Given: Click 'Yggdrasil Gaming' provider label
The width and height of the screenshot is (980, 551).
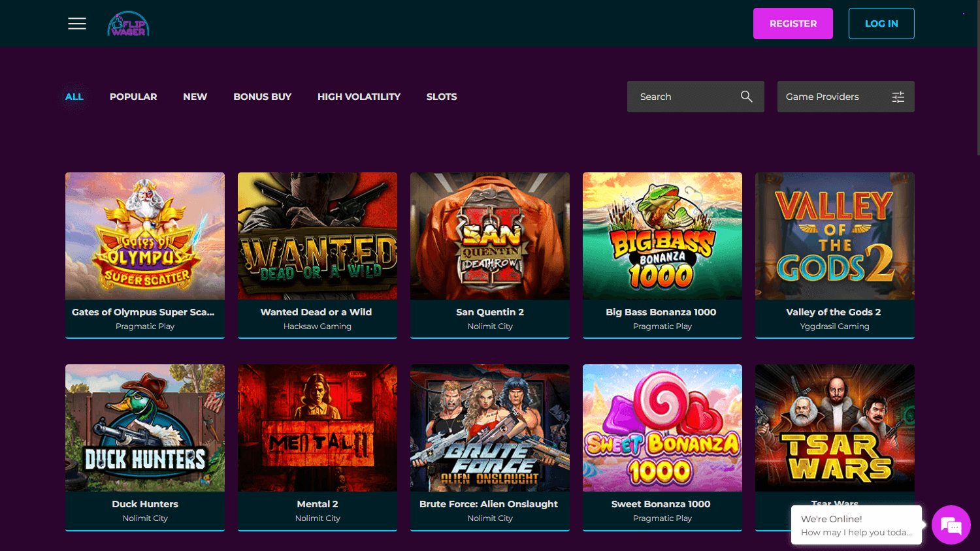Looking at the screenshot, I should tap(835, 326).
